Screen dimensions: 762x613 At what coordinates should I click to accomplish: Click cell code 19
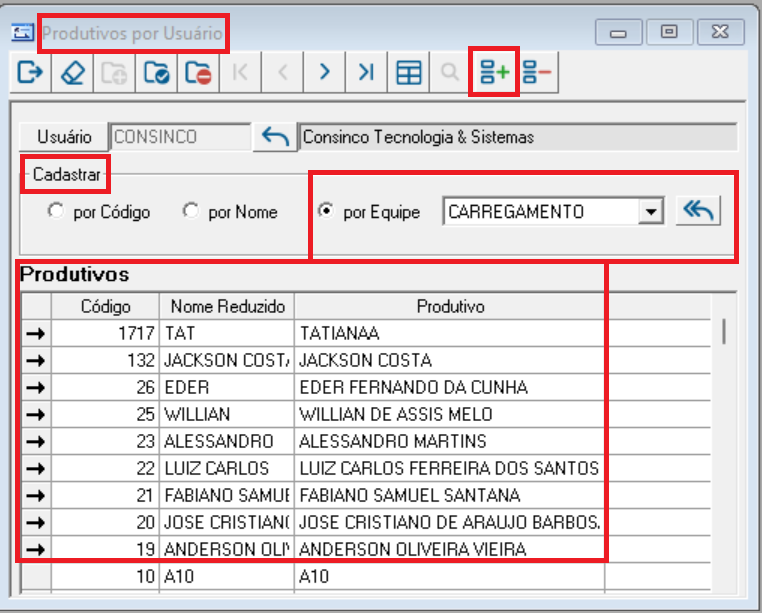pos(105,549)
